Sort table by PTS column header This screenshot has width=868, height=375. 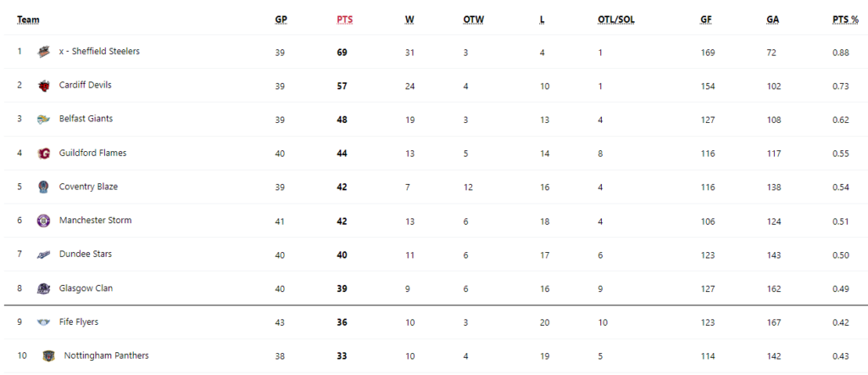click(x=344, y=20)
